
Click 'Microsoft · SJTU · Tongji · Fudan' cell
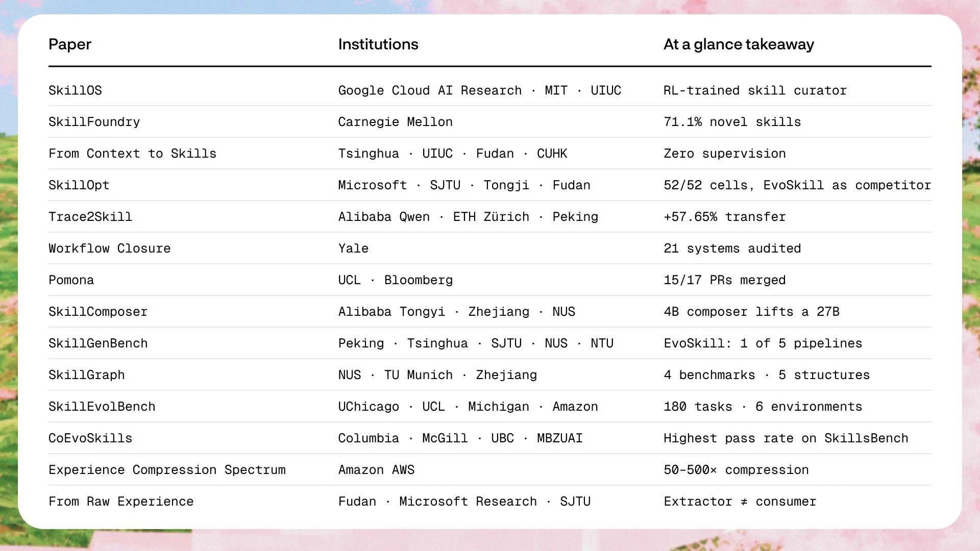464,185
